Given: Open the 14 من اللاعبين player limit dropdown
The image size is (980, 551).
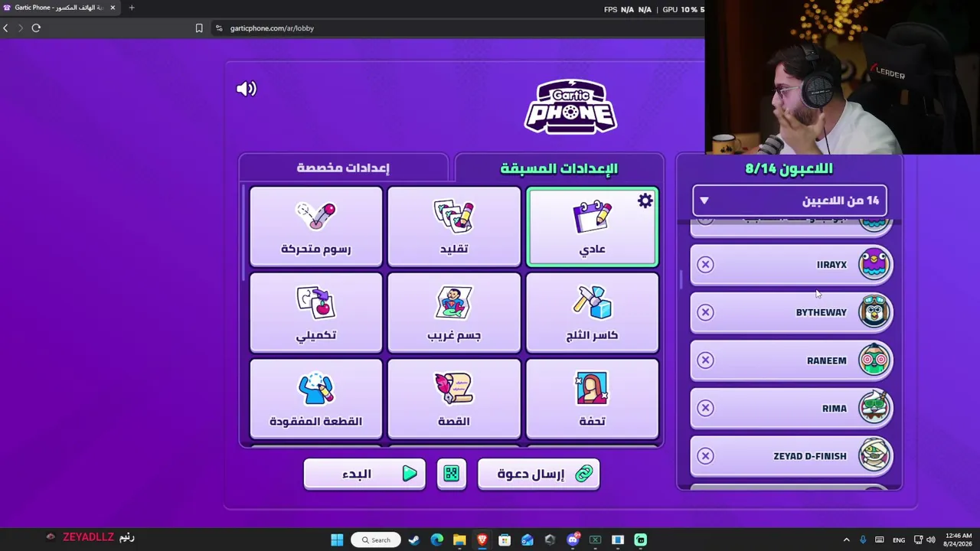Looking at the screenshot, I should click(789, 201).
